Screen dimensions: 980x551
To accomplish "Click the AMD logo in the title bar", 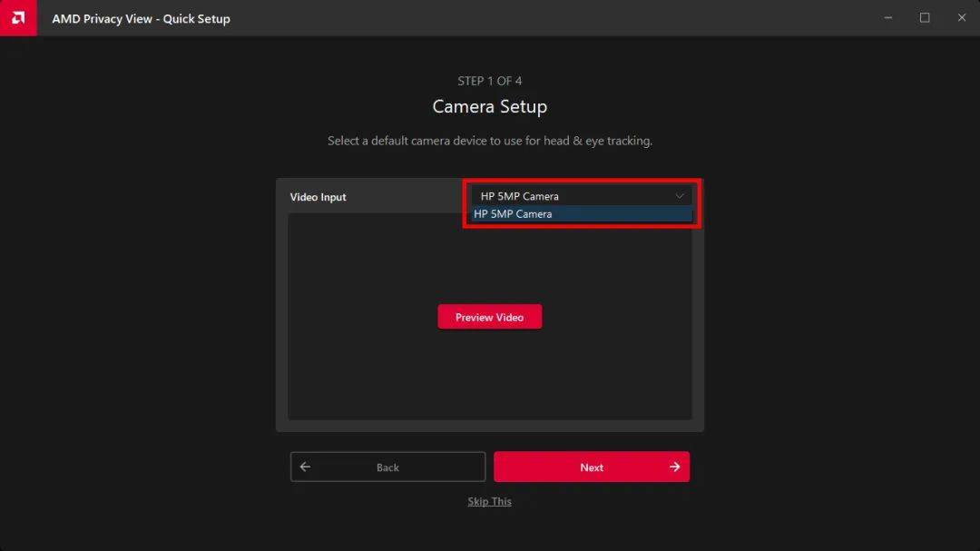I will 18,17.
